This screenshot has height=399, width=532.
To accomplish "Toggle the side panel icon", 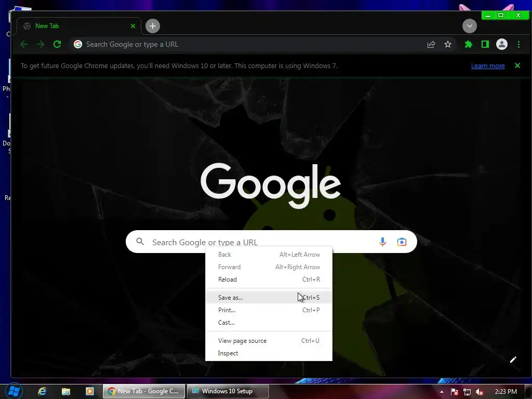I will (485, 45).
